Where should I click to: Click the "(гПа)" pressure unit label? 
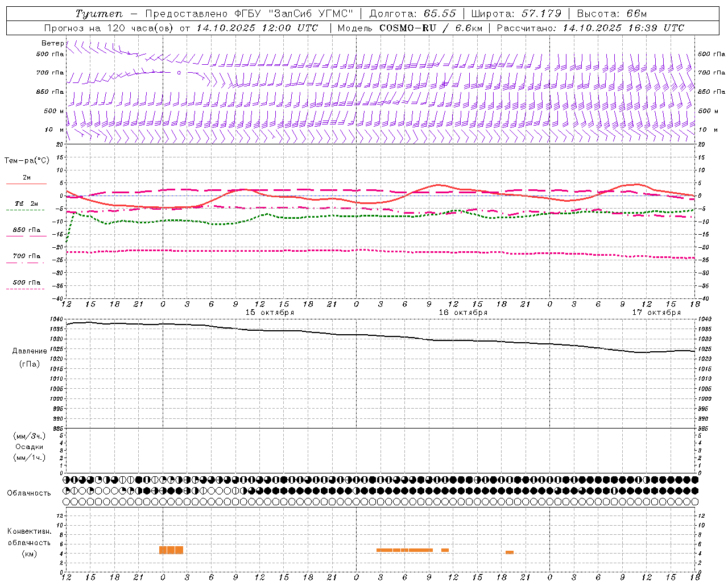[x=30, y=364]
